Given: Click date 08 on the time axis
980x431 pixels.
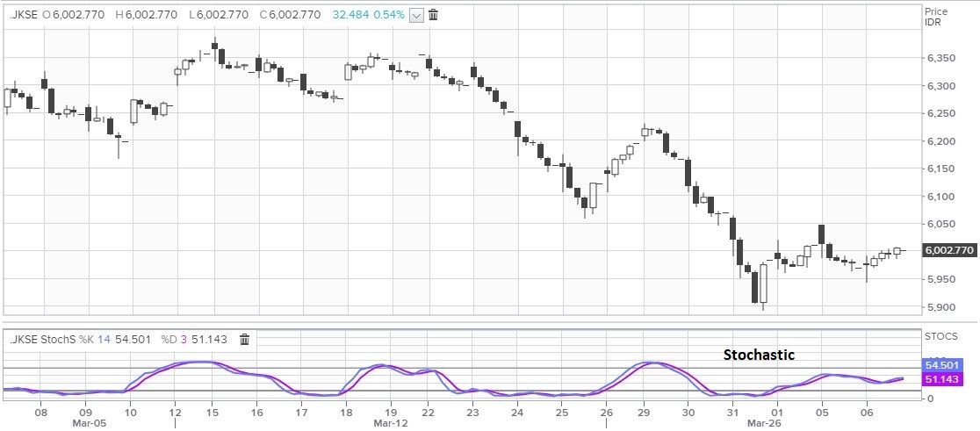Looking at the screenshot, I should tap(40, 413).
